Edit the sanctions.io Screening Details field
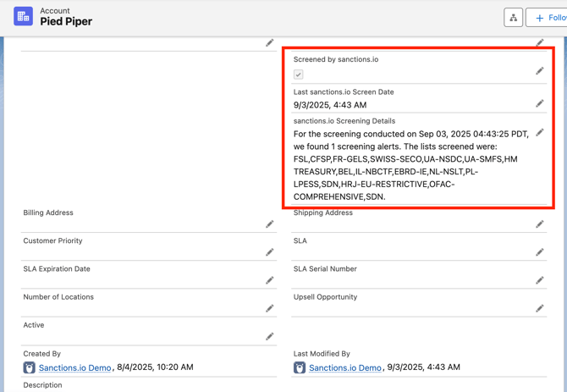The width and height of the screenshot is (567, 392). pyautogui.click(x=540, y=133)
